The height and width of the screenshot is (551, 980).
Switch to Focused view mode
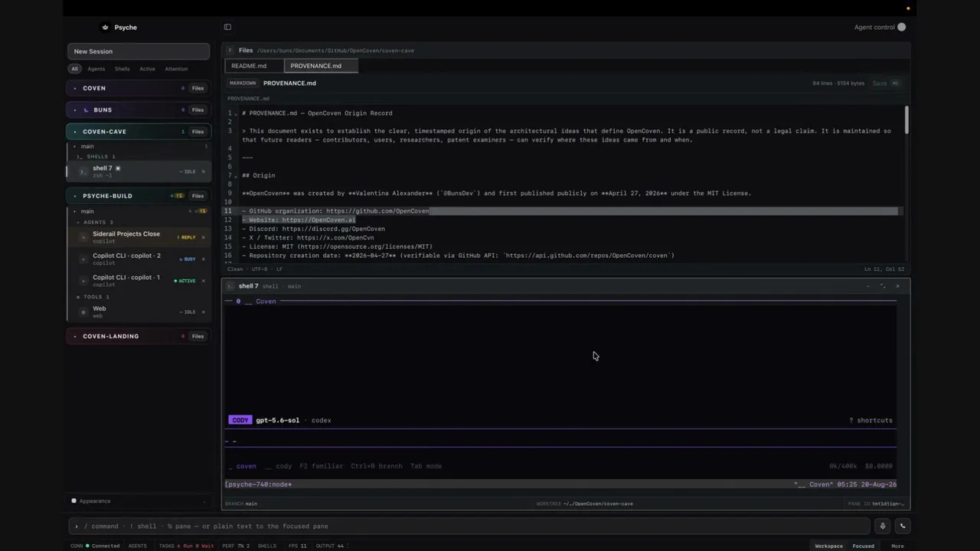863,546
